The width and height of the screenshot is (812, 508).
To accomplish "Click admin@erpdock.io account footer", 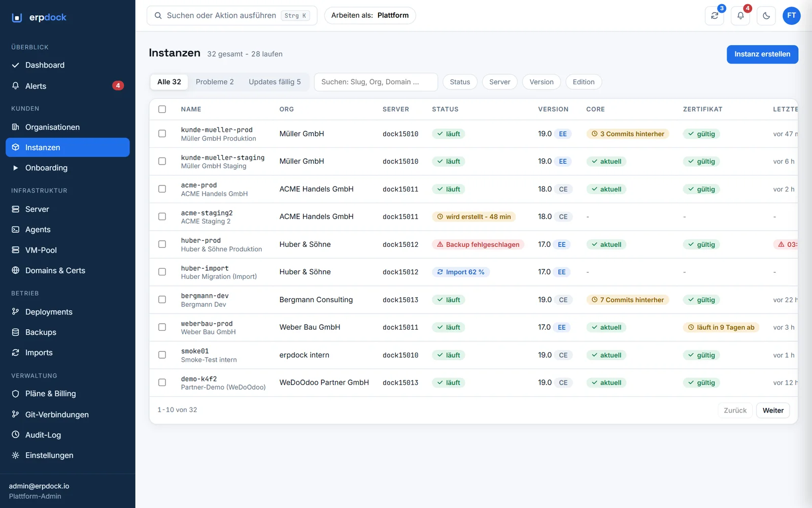I will pyautogui.click(x=39, y=486).
